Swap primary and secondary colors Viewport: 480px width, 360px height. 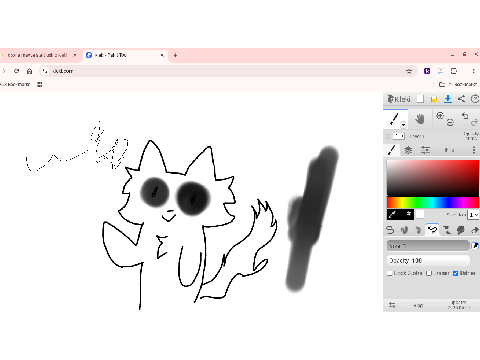(x=408, y=214)
